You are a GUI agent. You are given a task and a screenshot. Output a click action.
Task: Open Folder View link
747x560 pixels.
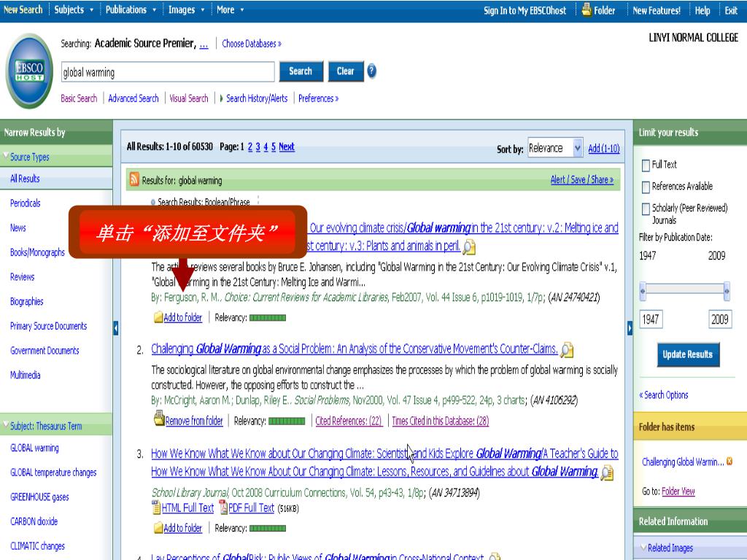[x=678, y=491]
